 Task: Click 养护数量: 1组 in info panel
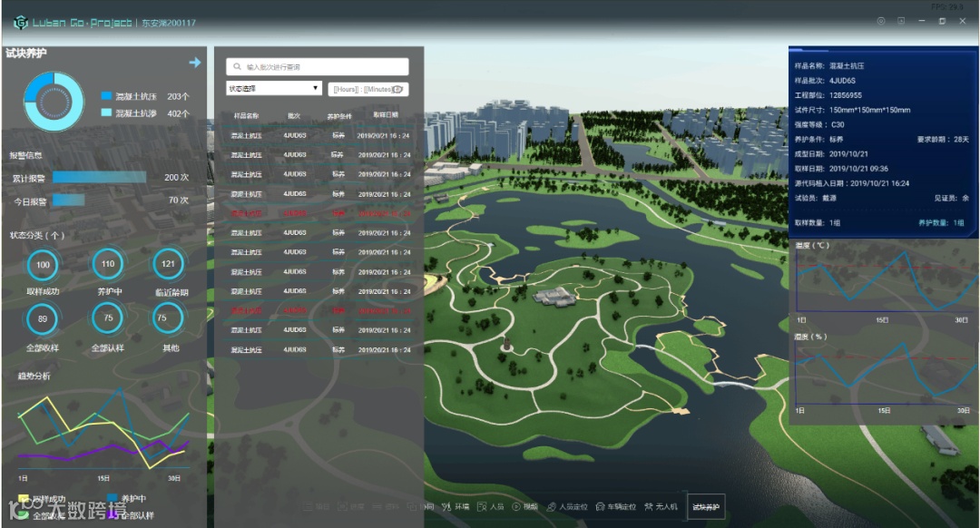click(x=941, y=222)
